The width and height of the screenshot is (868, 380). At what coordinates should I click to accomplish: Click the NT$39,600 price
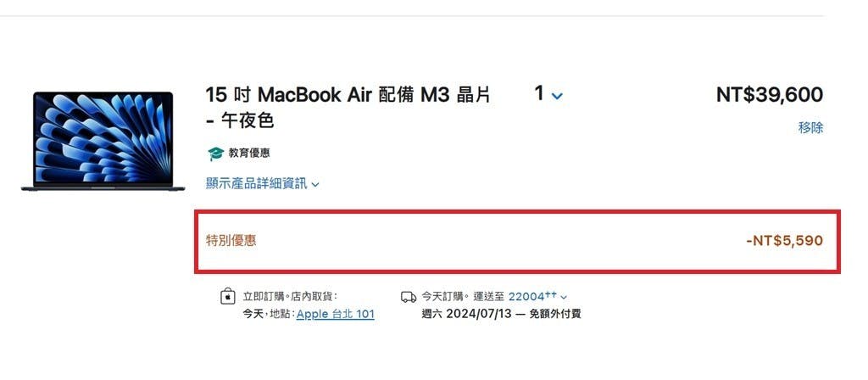770,95
